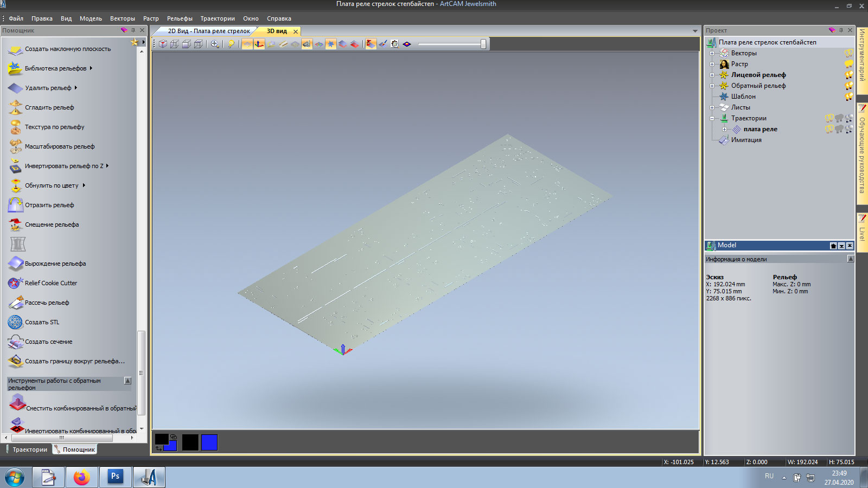Click Инвертировать рельеф по Z
Screen dimensions: 868x488
point(64,166)
